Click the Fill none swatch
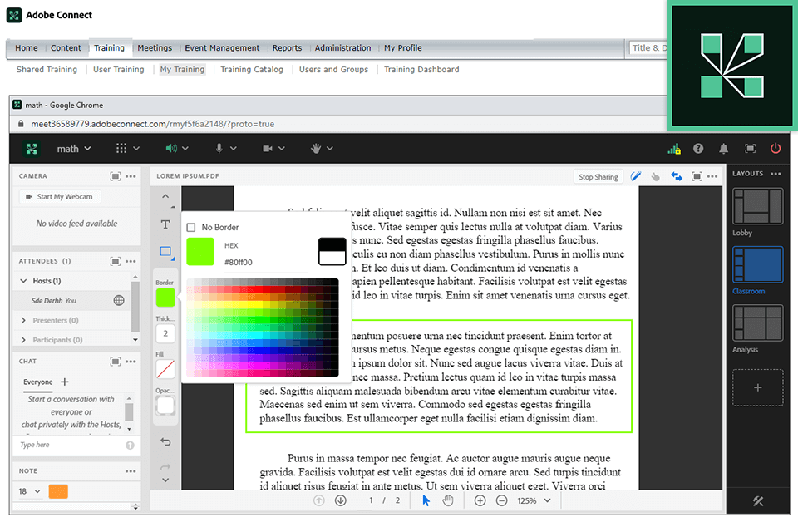This screenshot has height=532, width=798. pos(165,370)
